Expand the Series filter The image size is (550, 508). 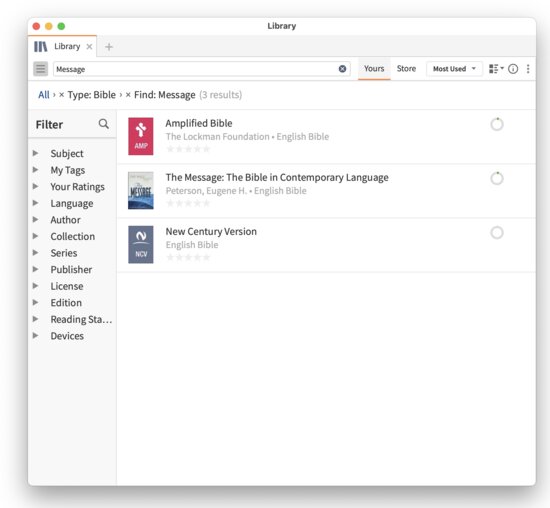35,253
